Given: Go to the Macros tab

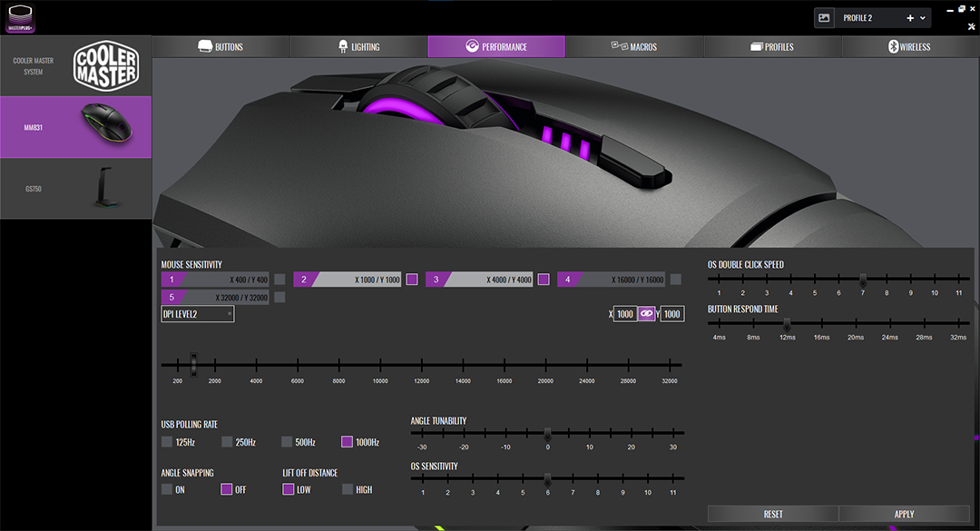Looking at the screenshot, I should click(633, 46).
